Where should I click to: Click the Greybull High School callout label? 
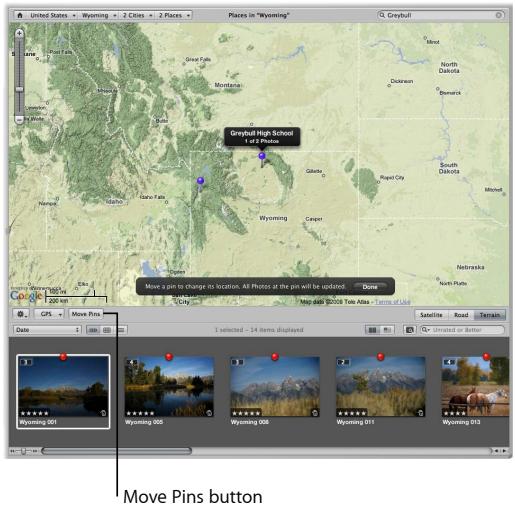click(262, 136)
